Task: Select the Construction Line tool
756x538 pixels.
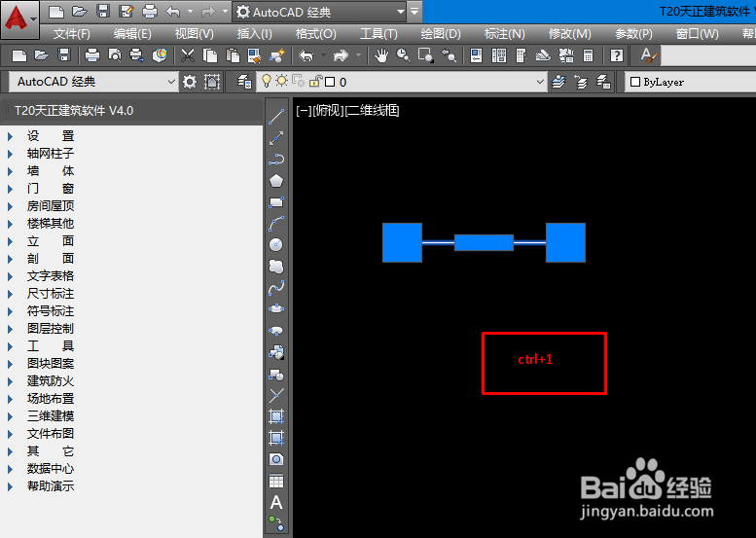Action: click(x=276, y=138)
